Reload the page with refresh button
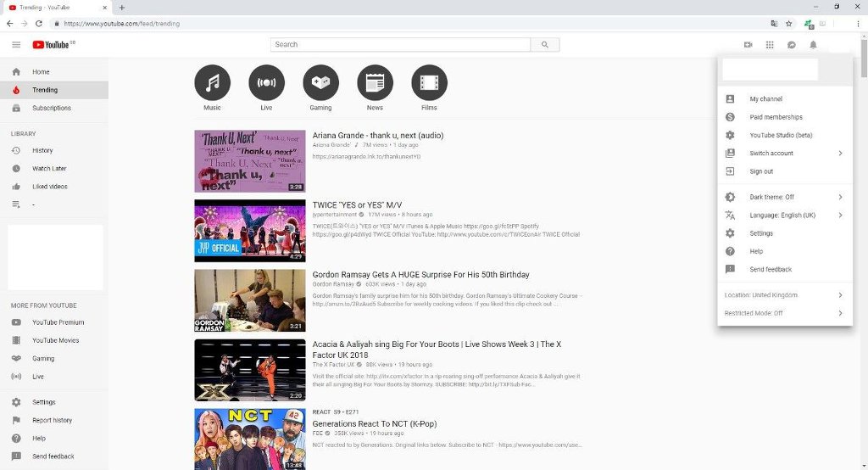The height and width of the screenshot is (470, 868). [39, 23]
